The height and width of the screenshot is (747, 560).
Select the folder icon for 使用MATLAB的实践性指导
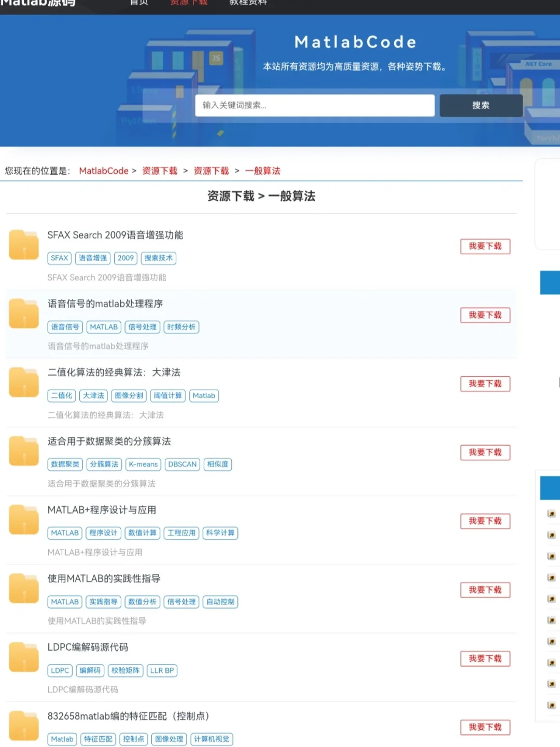23,588
